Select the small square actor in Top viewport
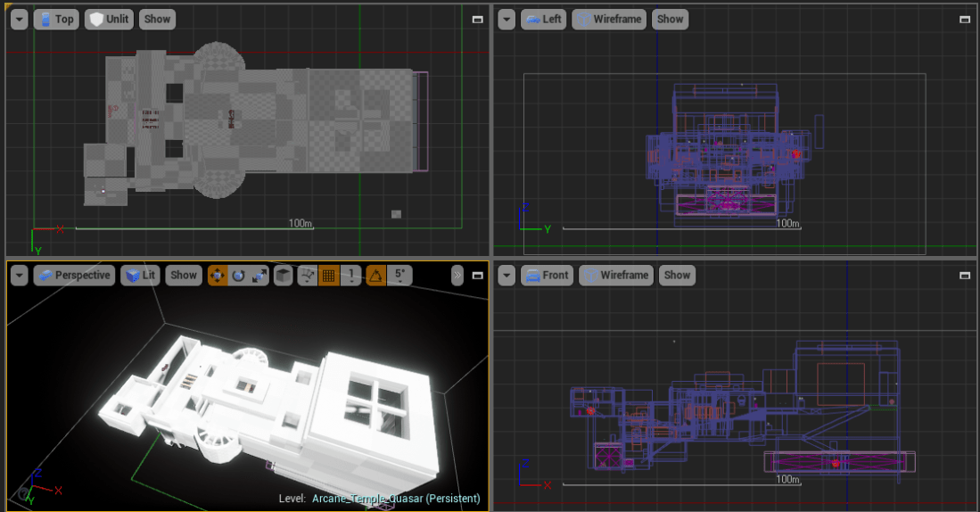 click(396, 214)
